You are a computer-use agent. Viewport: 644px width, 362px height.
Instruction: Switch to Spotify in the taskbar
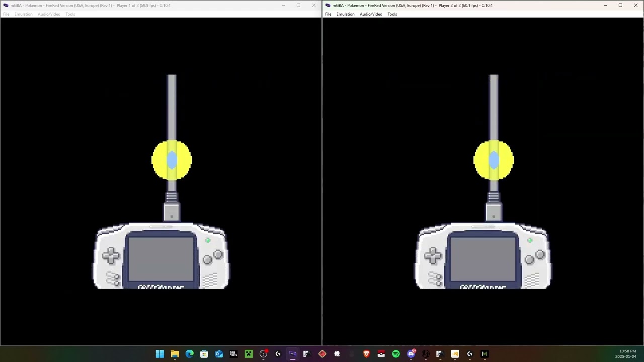(396, 354)
